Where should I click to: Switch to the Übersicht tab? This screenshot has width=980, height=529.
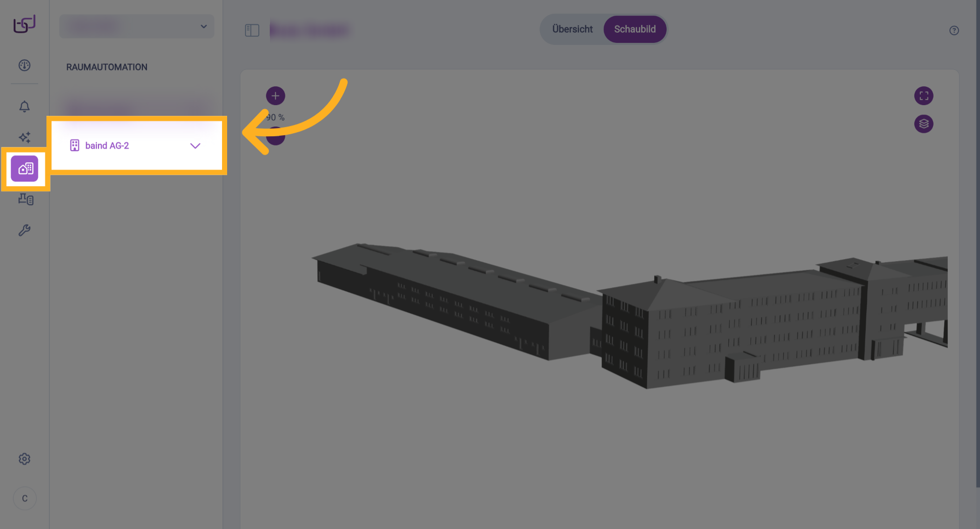click(572, 30)
